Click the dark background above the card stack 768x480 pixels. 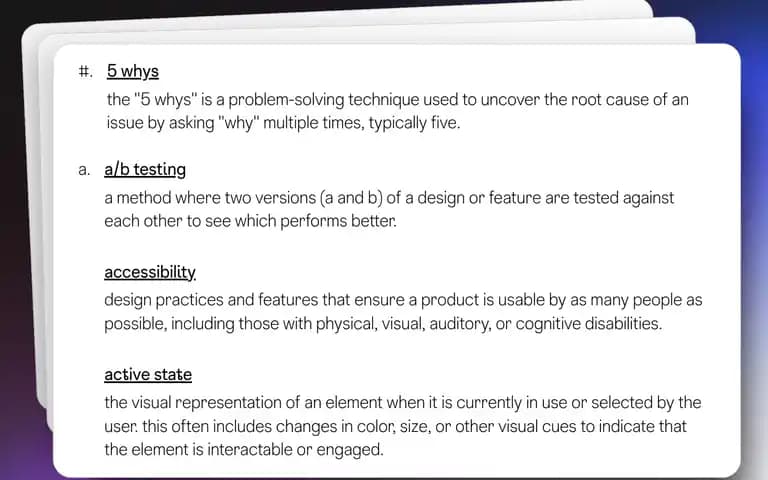point(196,10)
